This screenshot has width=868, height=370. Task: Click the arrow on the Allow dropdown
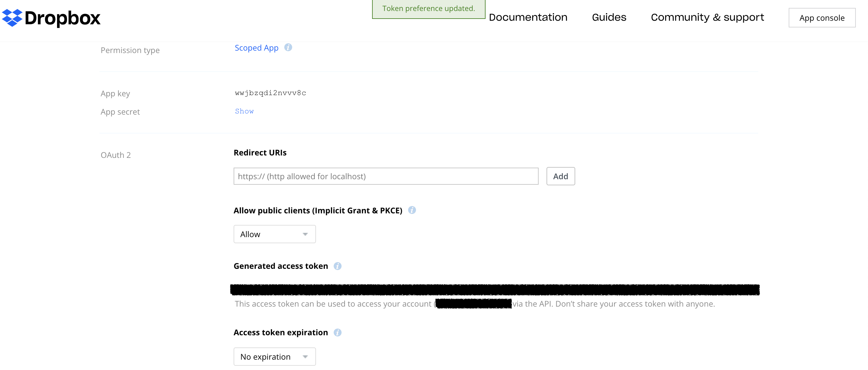click(x=305, y=234)
